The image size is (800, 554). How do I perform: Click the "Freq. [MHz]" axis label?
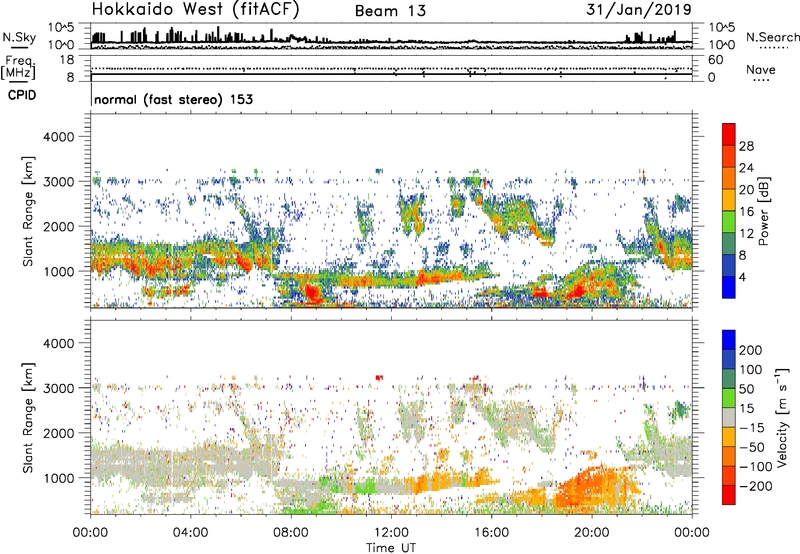pyautogui.click(x=19, y=67)
